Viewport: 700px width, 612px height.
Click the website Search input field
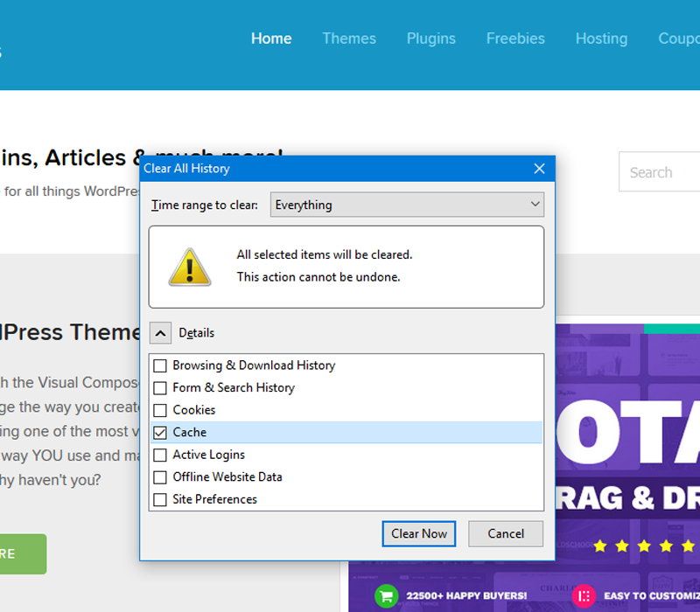[x=660, y=171]
